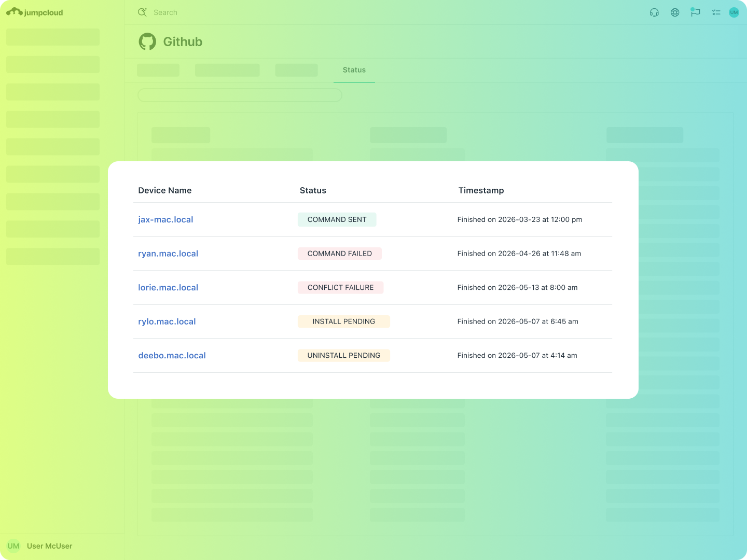The height and width of the screenshot is (560, 747).
Task: Click timestamp 2026-05-07 at 6:45 am
Action: [518, 321]
